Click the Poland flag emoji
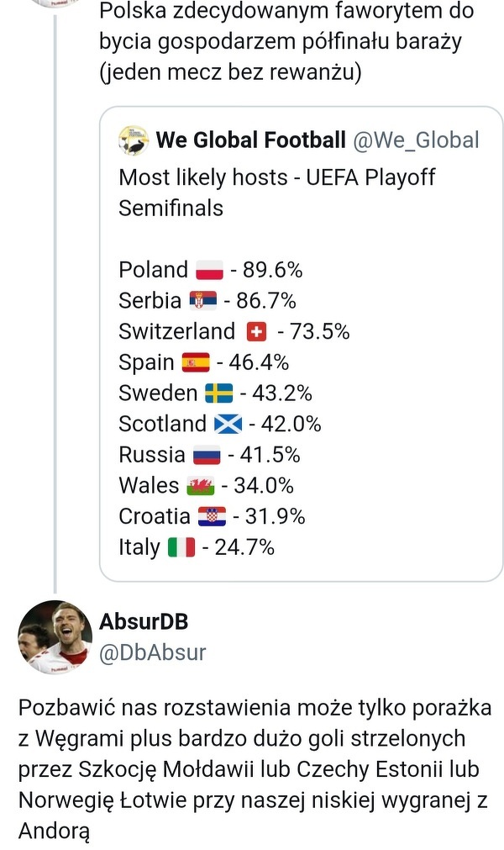This screenshot has height=850, width=504. [209, 270]
